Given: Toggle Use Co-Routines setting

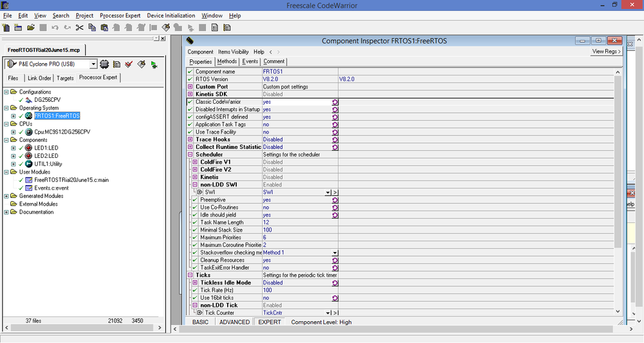Looking at the screenshot, I should (x=335, y=208).
